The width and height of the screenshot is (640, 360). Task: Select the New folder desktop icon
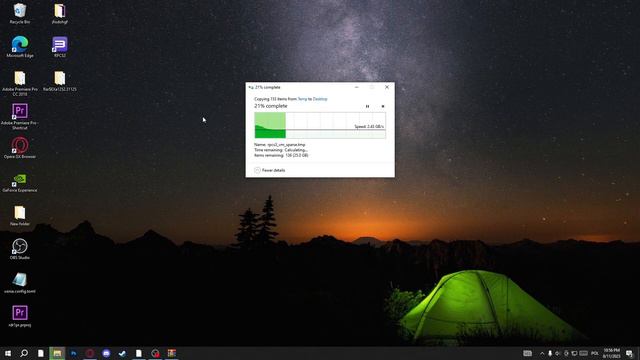20,216
